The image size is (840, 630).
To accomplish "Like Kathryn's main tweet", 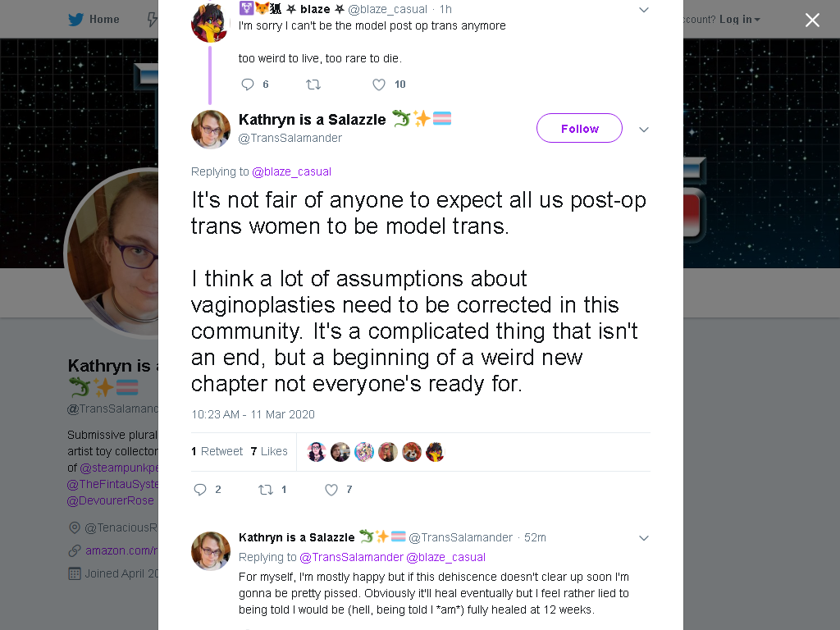I will [x=331, y=489].
